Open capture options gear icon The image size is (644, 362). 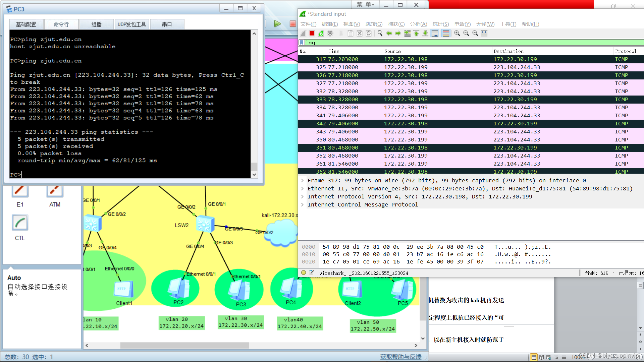(x=330, y=33)
